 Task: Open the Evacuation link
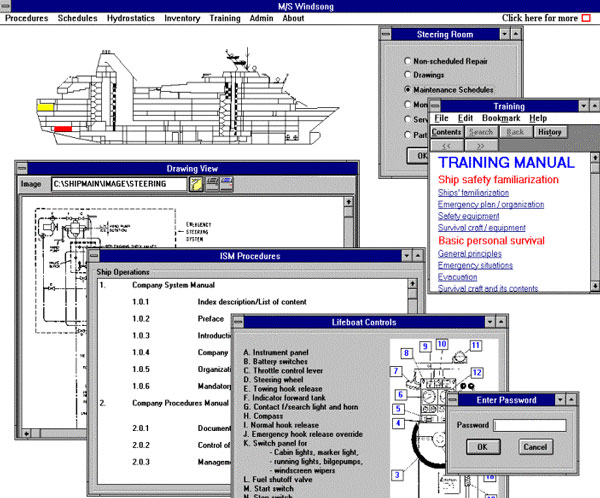pyautogui.click(x=457, y=277)
